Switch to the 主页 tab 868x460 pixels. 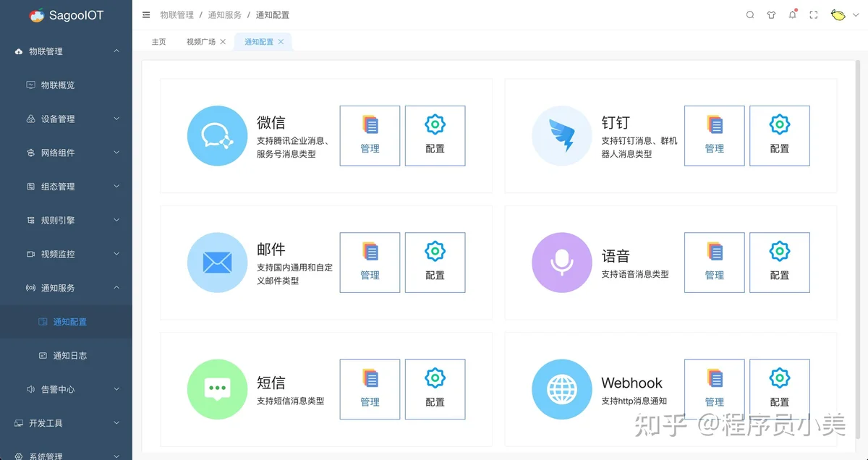pos(158,42)
